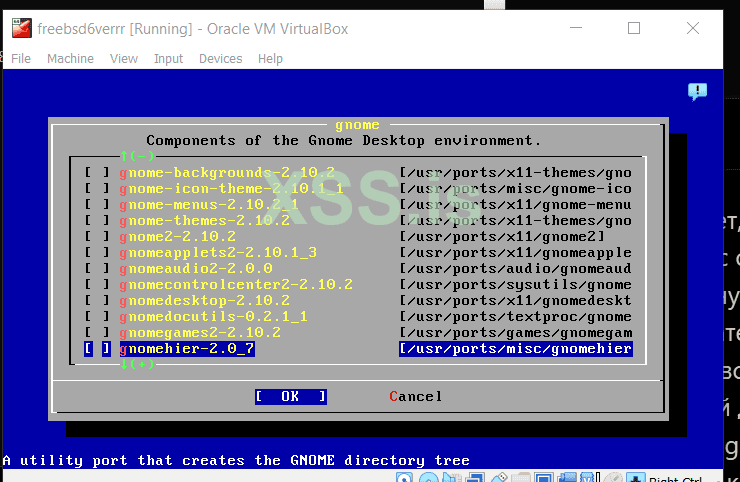This screenshot has width=740, height=482.
Task: Select the gnome-menus-2.10.2_1 package name
Action: click(x=209, y=204)
